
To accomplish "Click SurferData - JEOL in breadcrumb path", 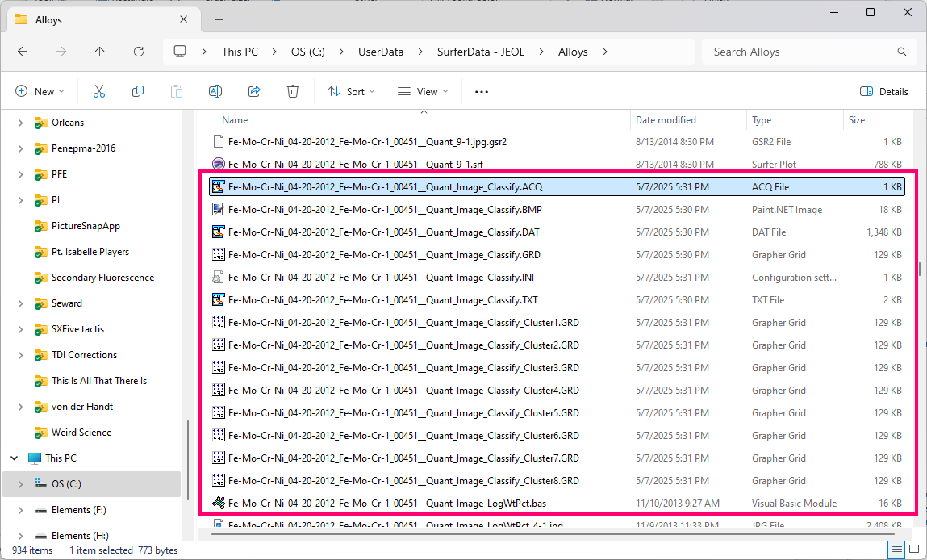I will [480, 52].
